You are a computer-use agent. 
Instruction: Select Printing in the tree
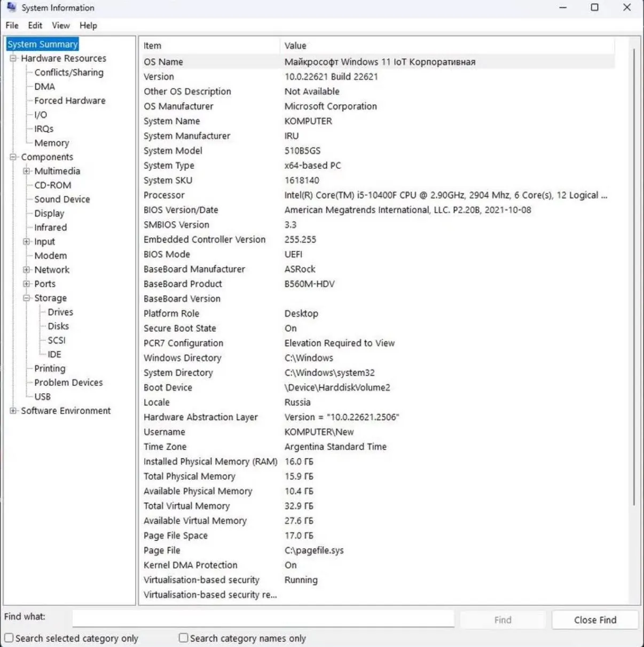click(50, 369)
